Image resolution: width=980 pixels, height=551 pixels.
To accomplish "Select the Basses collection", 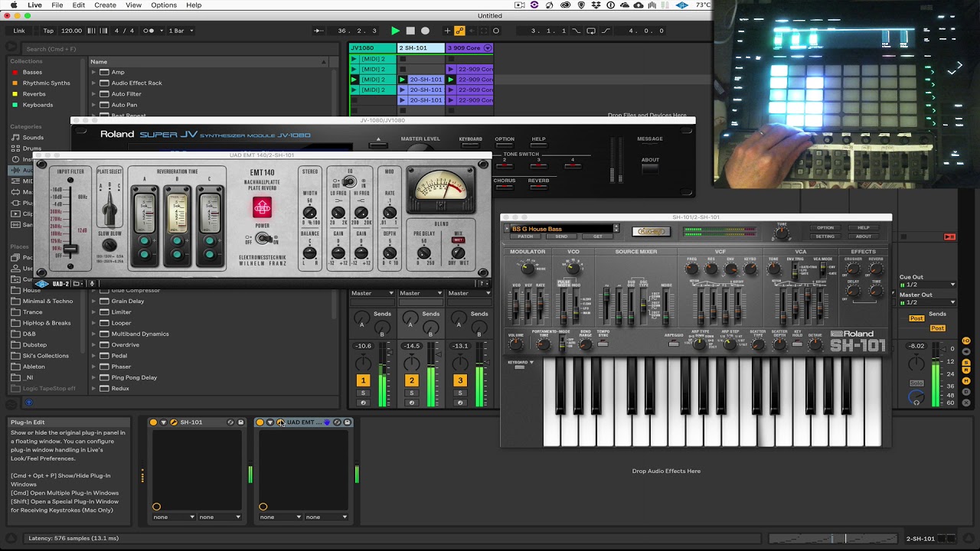I will pyautogui.click(x=32, y=72).
